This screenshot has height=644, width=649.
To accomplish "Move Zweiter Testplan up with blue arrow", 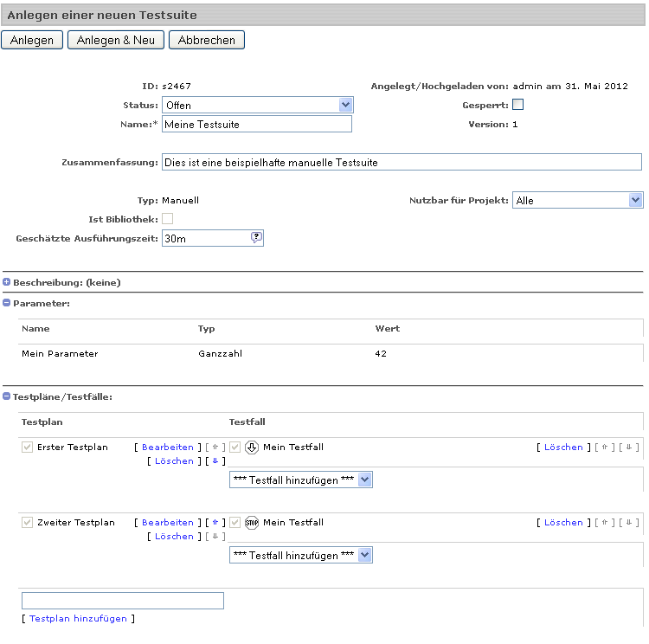I will 215,522.
